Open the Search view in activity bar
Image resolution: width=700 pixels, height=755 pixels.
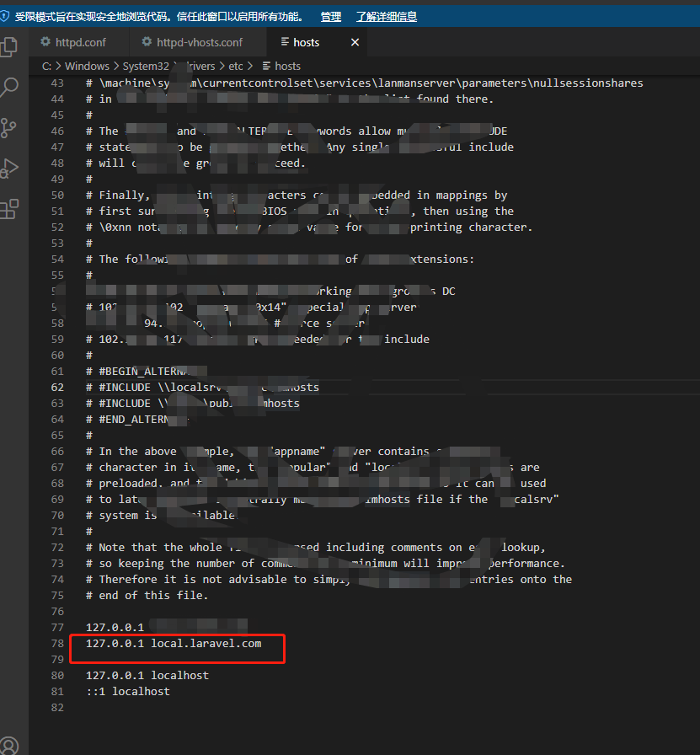pos(9,87)
